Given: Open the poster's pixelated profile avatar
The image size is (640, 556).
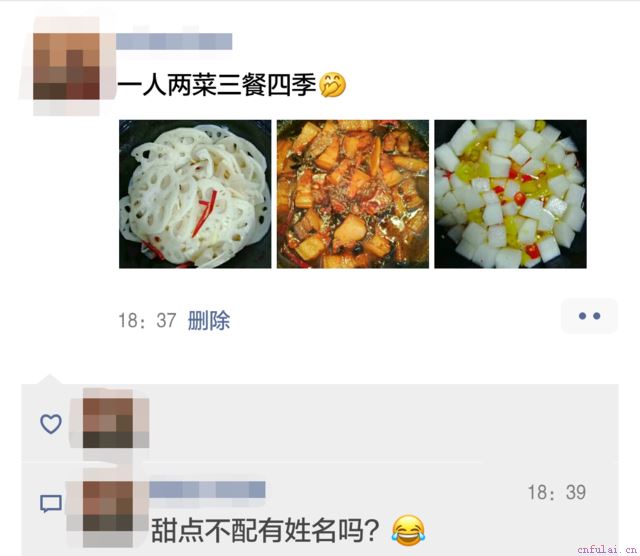Looking at the screenshot, I should 66,67.
